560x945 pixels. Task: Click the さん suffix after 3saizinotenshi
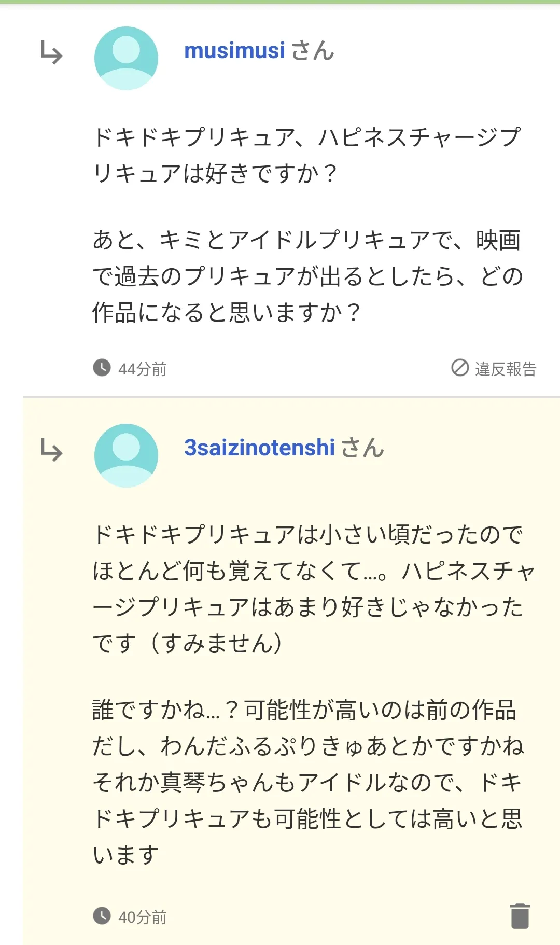pos(362,448)
